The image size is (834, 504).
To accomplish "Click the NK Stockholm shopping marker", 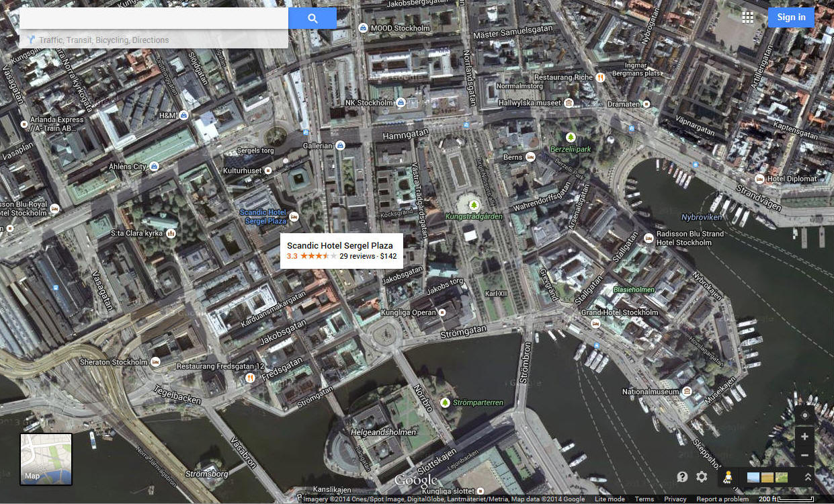I will pyautogui.click(x=401, y=103).
